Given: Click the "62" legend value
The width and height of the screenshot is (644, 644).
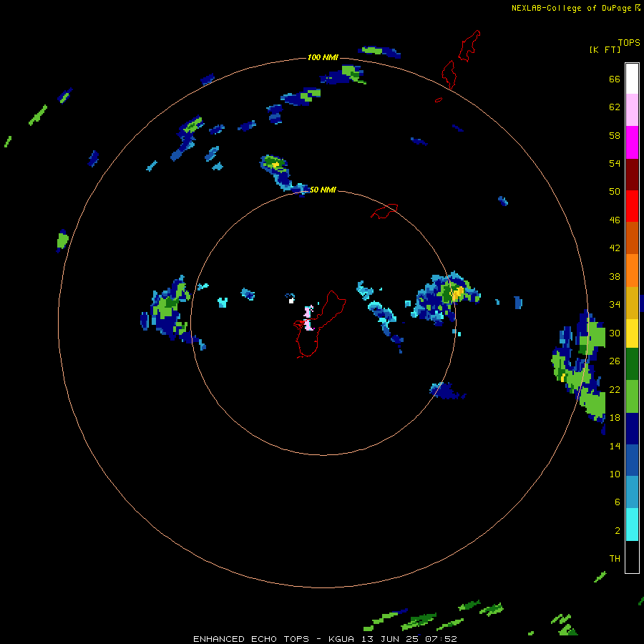Looking at the screenshot, I should [615, 107].
